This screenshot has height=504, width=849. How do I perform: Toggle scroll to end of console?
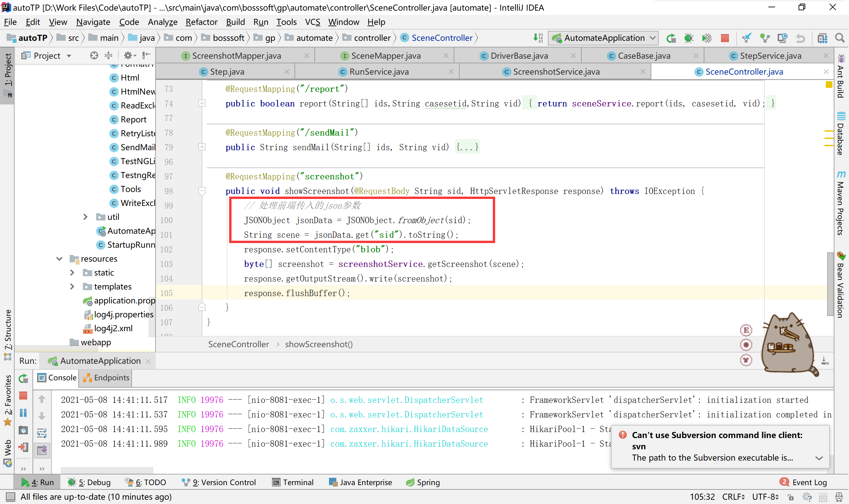tap(42, 450)
